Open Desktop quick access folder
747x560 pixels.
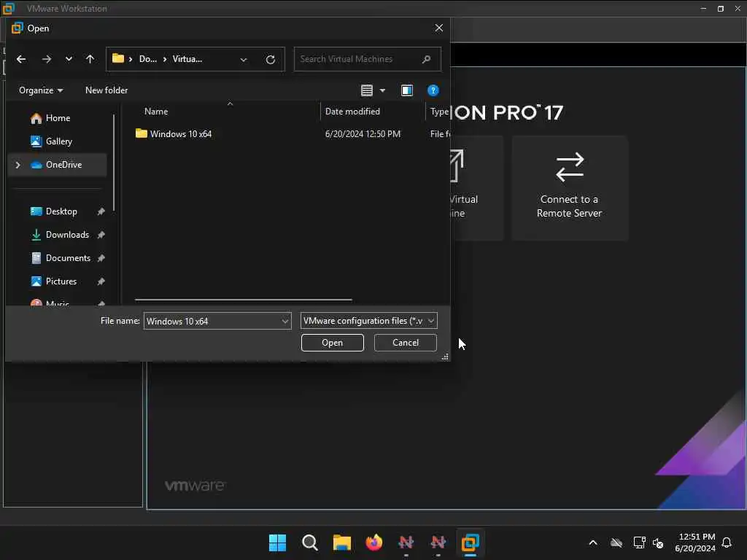click(x=61, y=211)
